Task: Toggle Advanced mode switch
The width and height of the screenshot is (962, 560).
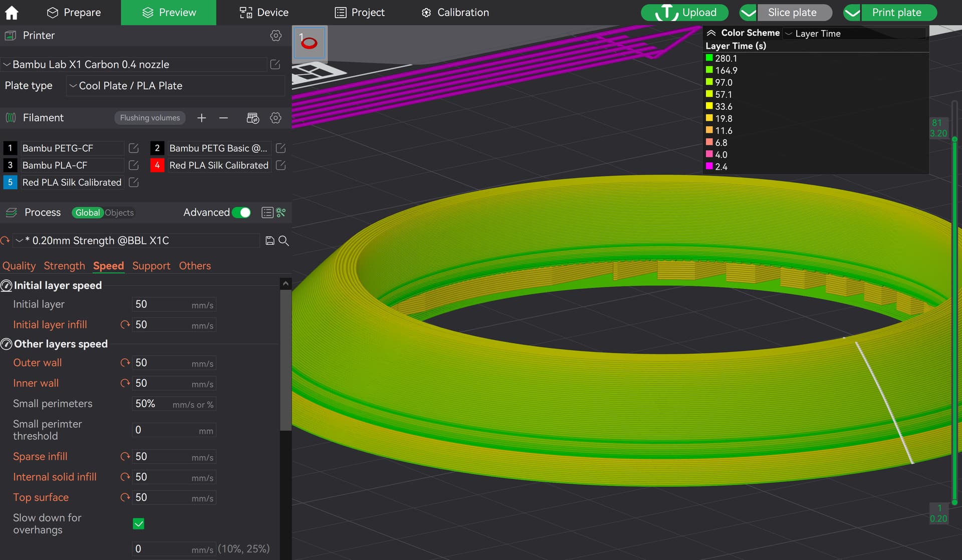Action: (242, 212)
